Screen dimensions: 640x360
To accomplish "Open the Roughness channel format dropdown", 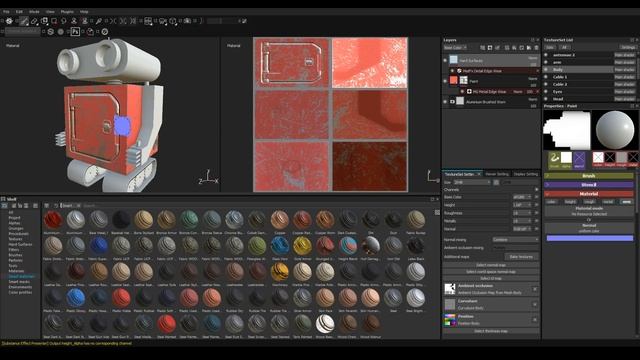I will (x=522, y=213).
